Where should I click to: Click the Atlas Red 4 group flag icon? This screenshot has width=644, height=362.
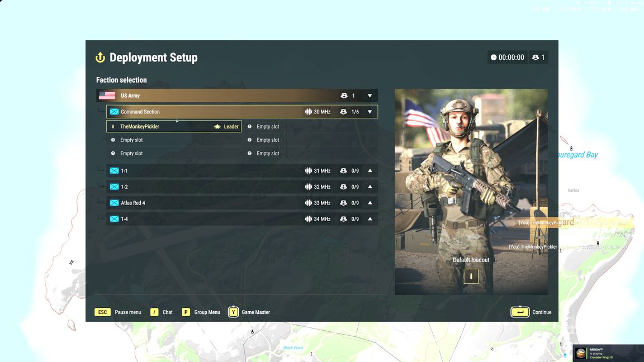coord(114,203)
